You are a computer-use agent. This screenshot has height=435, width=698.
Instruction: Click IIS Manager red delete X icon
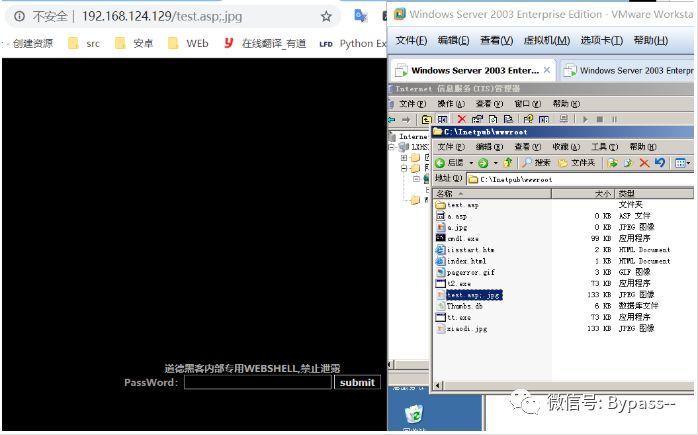462,119
